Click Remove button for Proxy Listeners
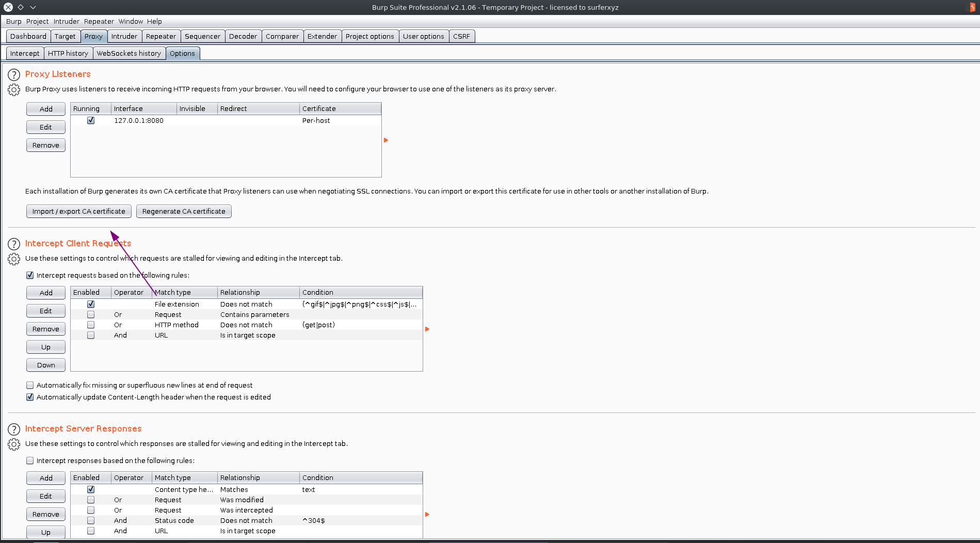980x543 pixels. coord(46,145)
